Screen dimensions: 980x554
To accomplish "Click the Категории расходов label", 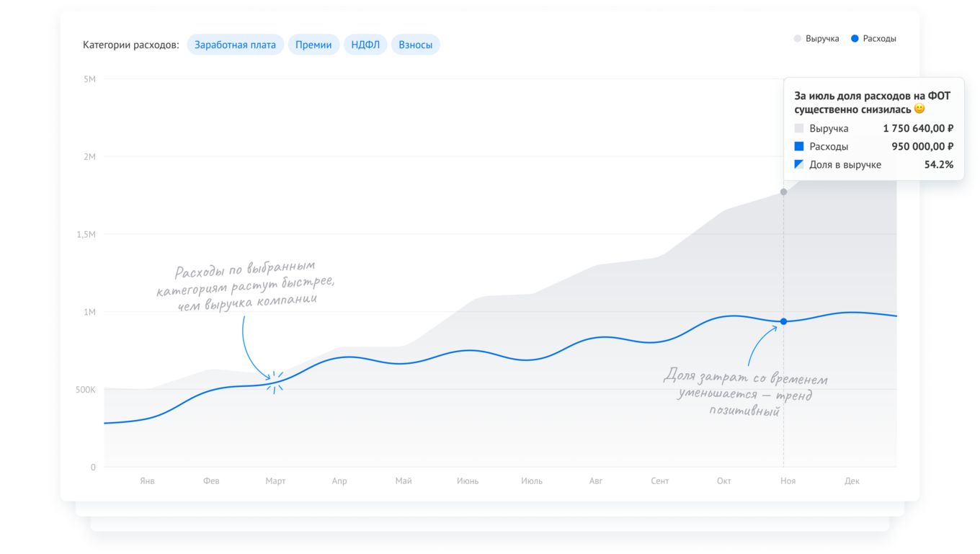I will 131,45.
